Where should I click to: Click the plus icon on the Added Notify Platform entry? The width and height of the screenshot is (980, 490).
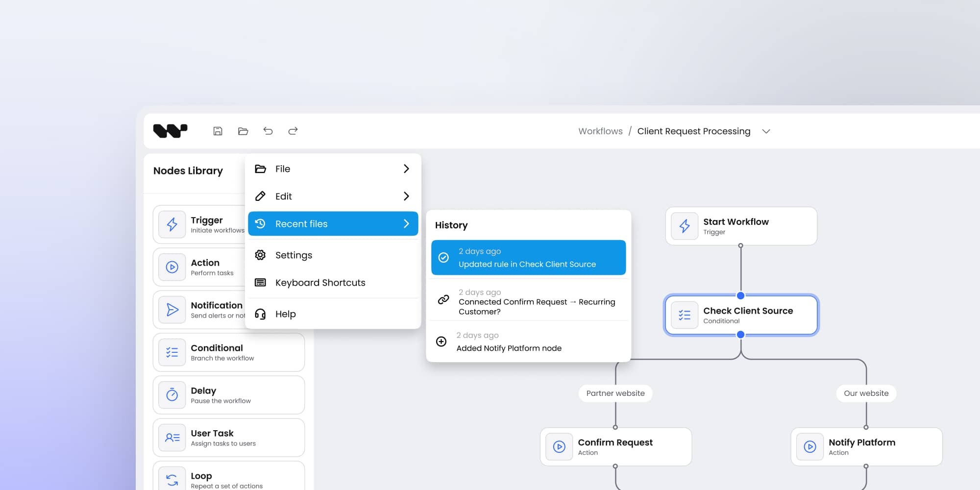(441, 342)
